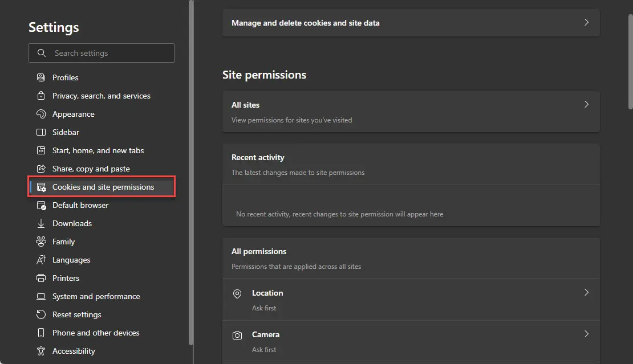Focus the Search settings field
The width and height of the screenshot is (633, 364).
[x=102, y=53]
